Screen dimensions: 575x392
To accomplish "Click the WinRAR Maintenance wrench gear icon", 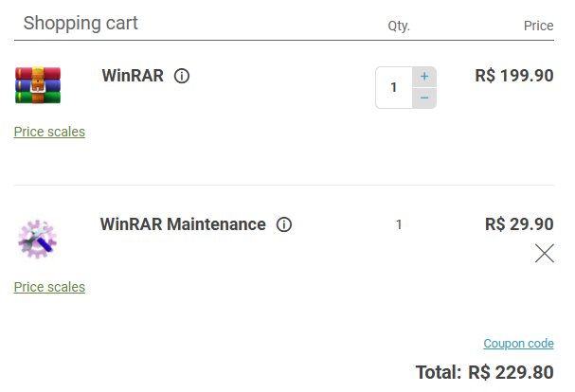I will [37, 240].
